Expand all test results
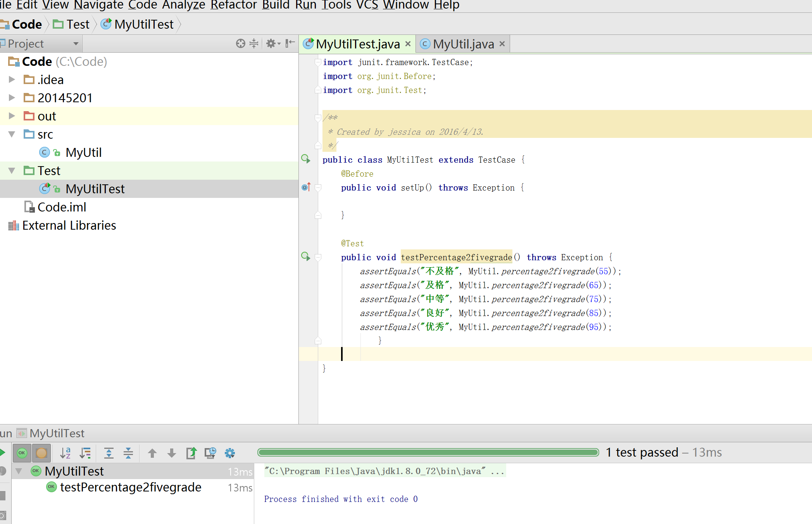This screenshot has height=524, width=812. click(109, 453)
